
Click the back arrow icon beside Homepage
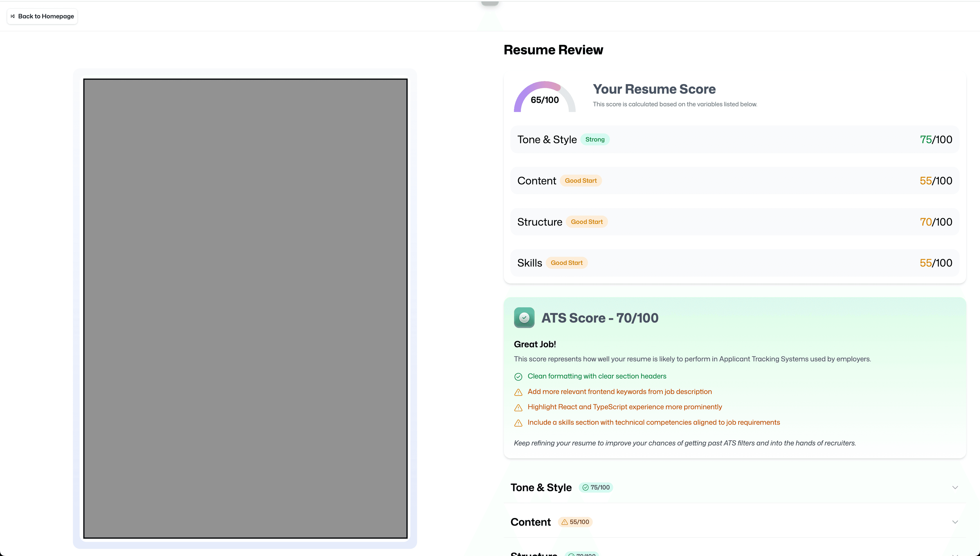pyautogui.click(x=13, y=16)
